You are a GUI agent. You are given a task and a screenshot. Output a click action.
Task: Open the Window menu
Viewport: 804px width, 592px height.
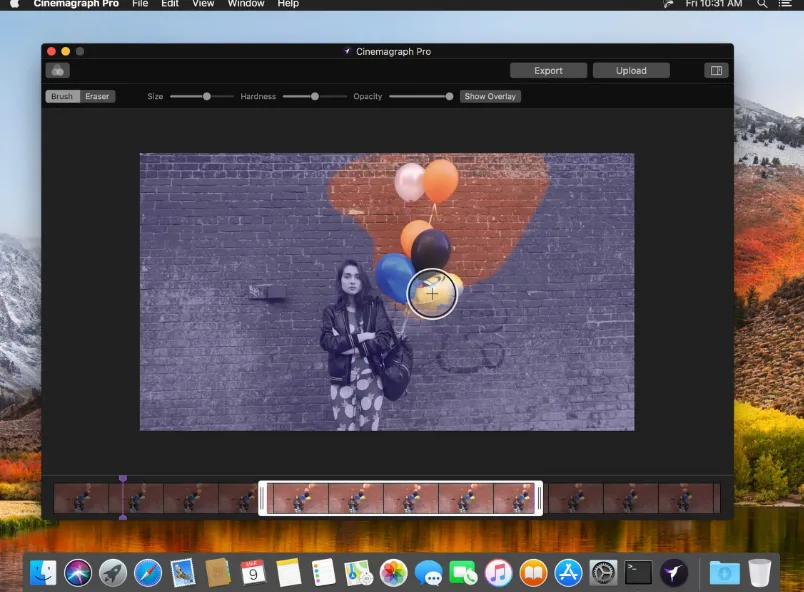pyautogui.click(x=246, y=4)
